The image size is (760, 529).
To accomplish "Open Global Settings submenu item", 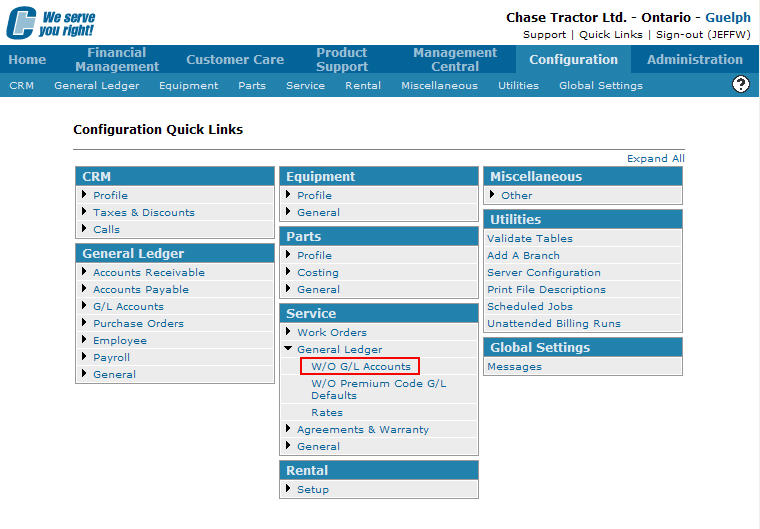I will (601, 86).
